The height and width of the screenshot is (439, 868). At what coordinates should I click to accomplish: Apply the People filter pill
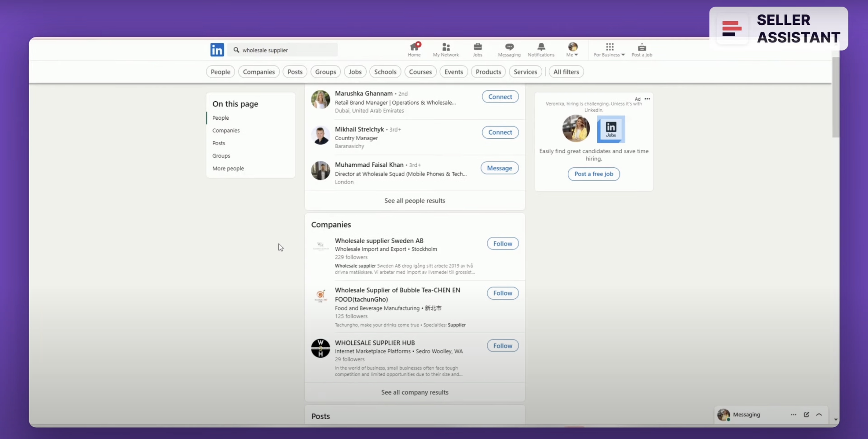(220, 72)
